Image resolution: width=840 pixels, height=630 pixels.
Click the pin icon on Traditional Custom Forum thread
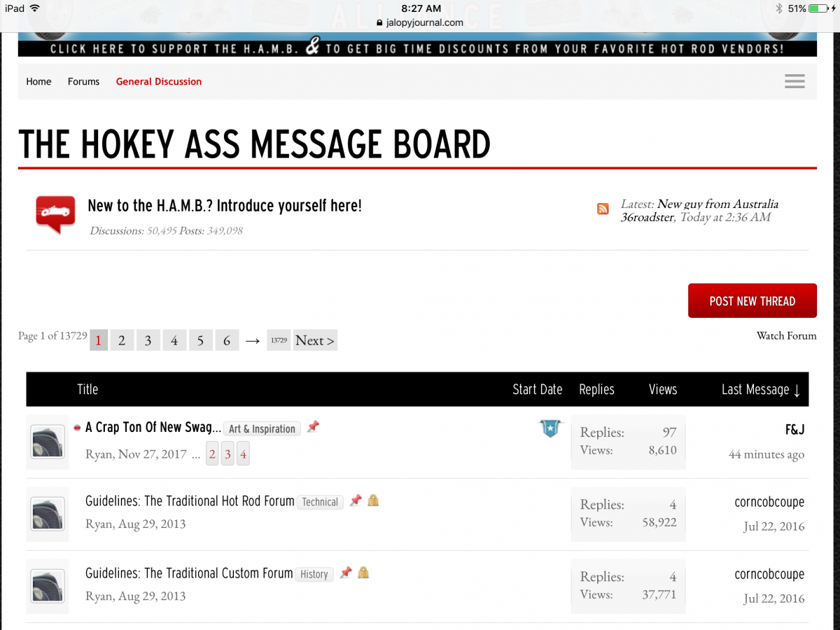click(x=346, y=573)
